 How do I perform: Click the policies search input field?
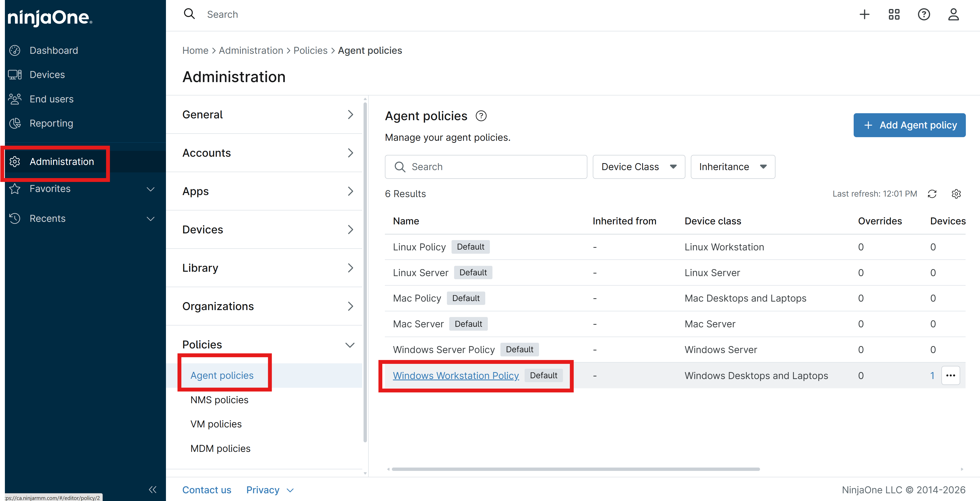point(486,167)
